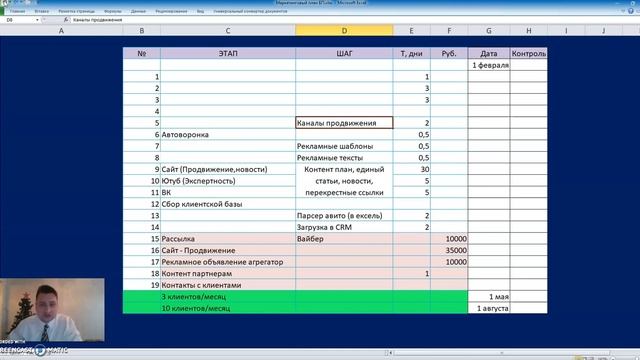Select the 30 days cell for Сайт

click(x=411, y=169)
